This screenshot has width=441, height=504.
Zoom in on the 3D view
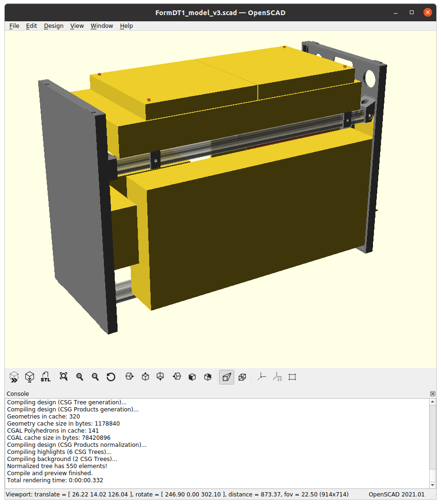80,377
